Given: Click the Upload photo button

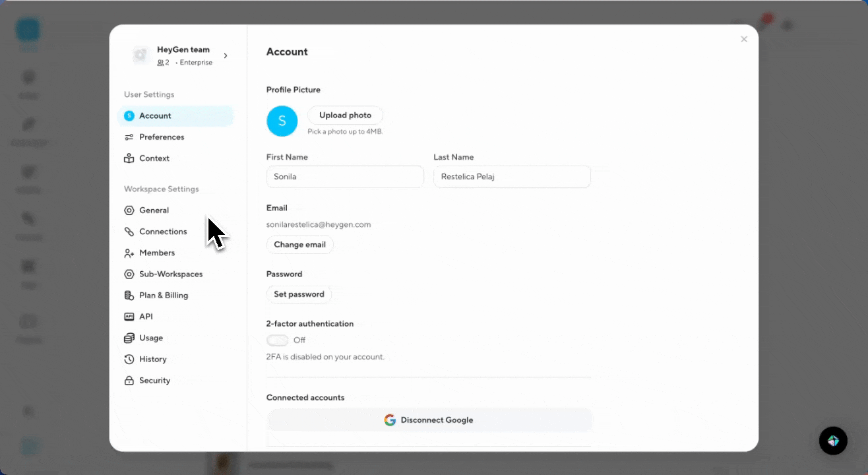Looking at the screenshot, I should tap(345, 115).
